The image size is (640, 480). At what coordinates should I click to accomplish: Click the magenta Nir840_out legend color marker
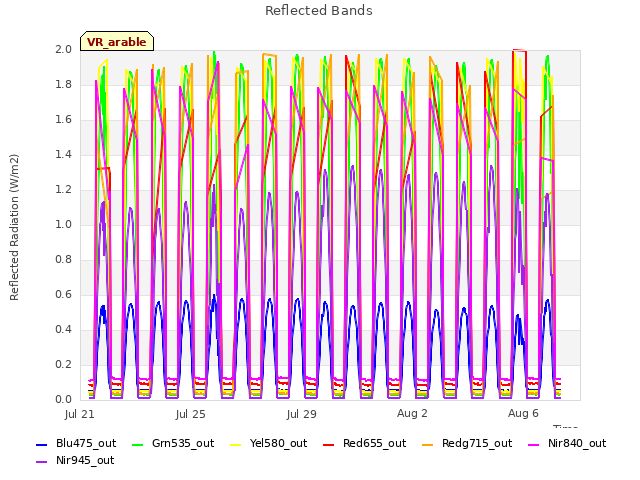click(x=534, y=444)
